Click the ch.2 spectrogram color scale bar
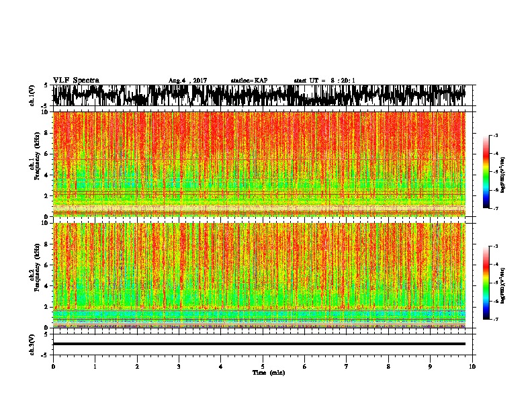The image size is (532, 411). point(486,283)
